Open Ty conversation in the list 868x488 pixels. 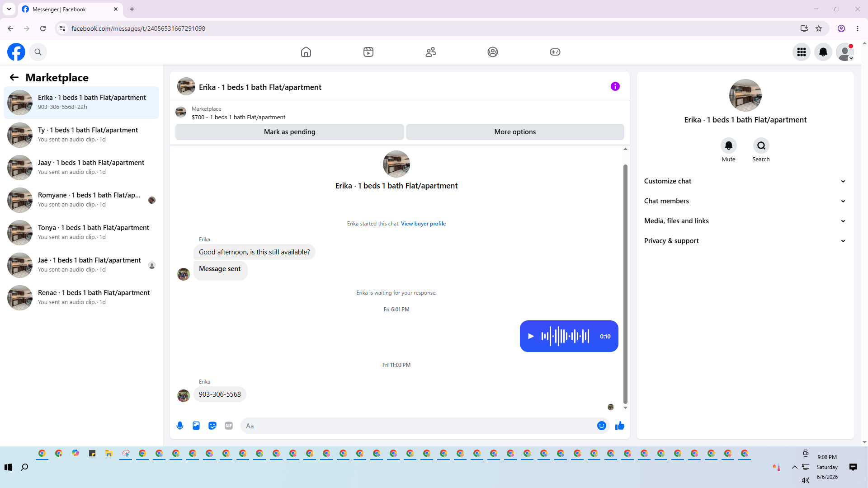81,135
